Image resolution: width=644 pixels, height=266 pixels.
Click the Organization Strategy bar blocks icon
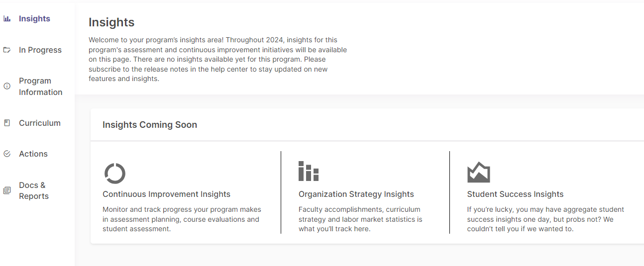tap(309, 171)
